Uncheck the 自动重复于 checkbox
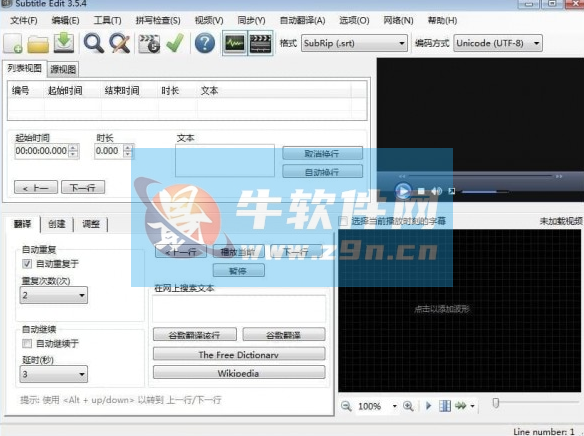 tap(27, 264)
